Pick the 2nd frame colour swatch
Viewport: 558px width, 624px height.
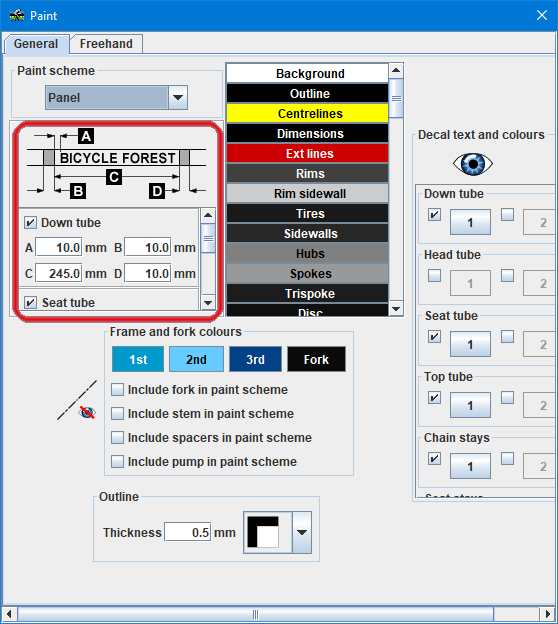(x=196, y=359)
